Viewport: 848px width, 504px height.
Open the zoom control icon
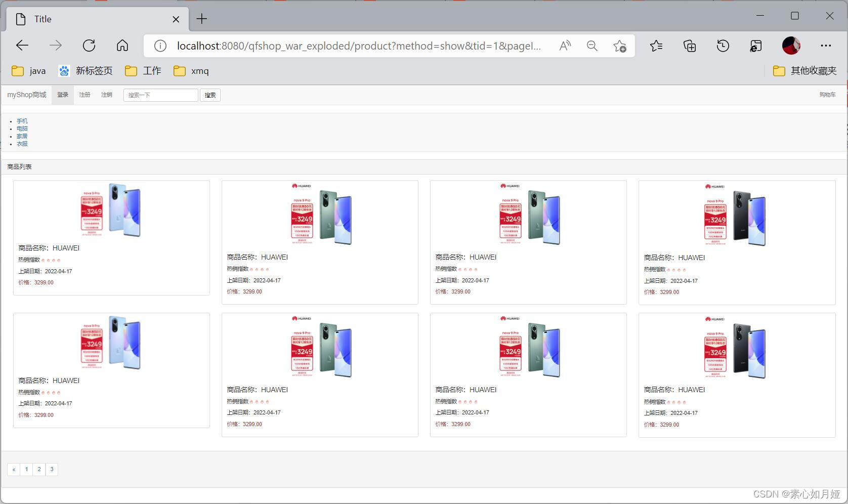(x=592, y=46)
